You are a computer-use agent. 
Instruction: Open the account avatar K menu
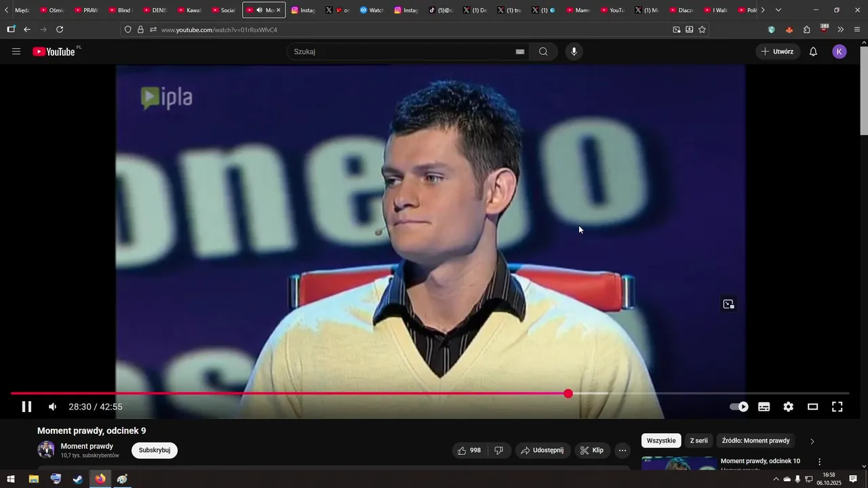tap(840, 52)
